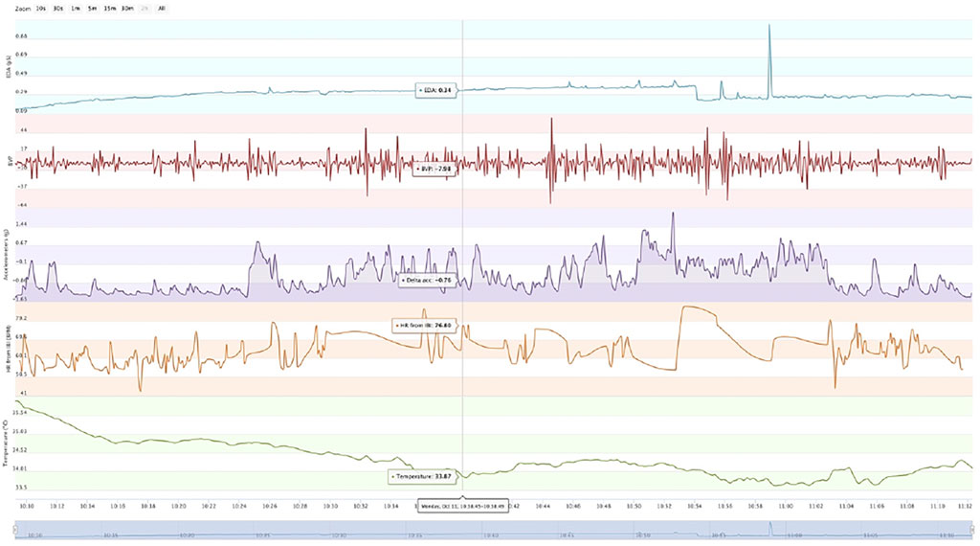
Task: Click the 10:30 time axis label
Action: 330,506
